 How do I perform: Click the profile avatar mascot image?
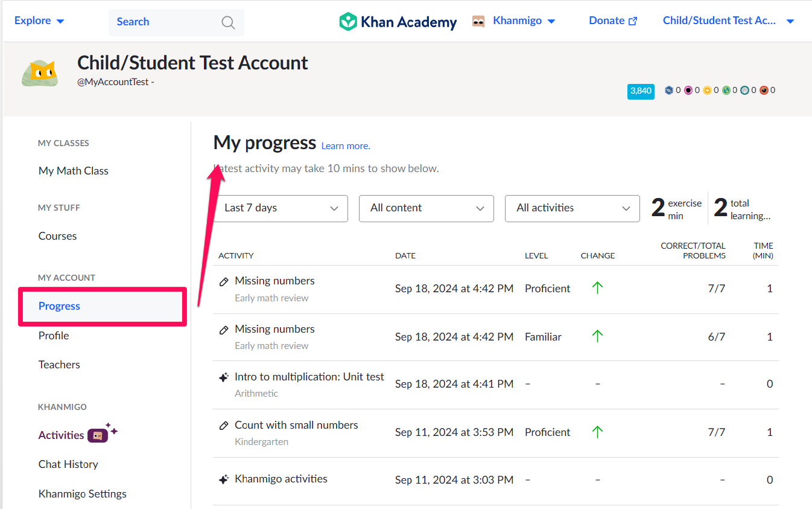(40, 74)
